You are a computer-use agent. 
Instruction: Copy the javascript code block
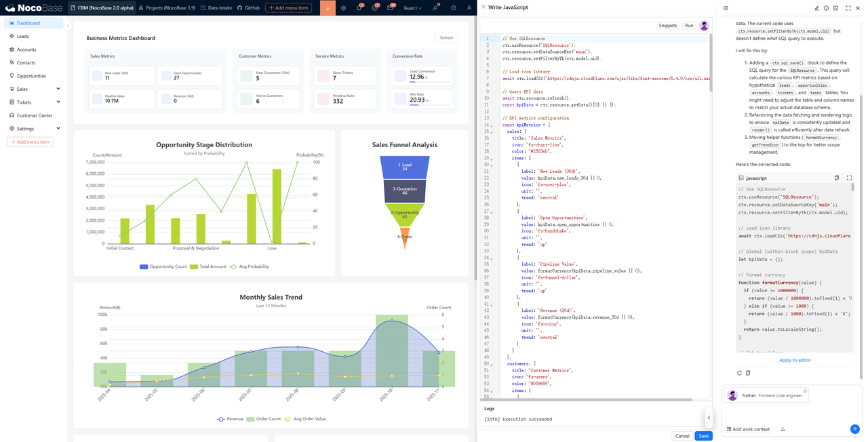click(836, 178)
